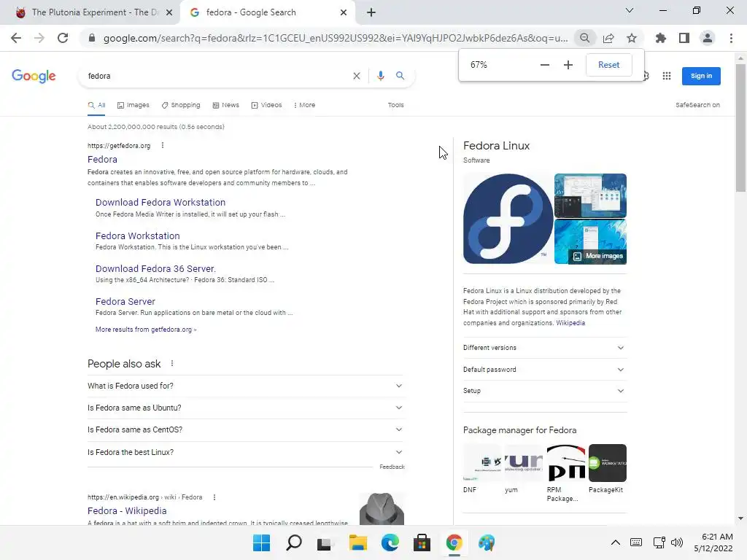Open the Fedora Server sitelink
This screenshot has height=560, width=747.
[x=125, y=301]
